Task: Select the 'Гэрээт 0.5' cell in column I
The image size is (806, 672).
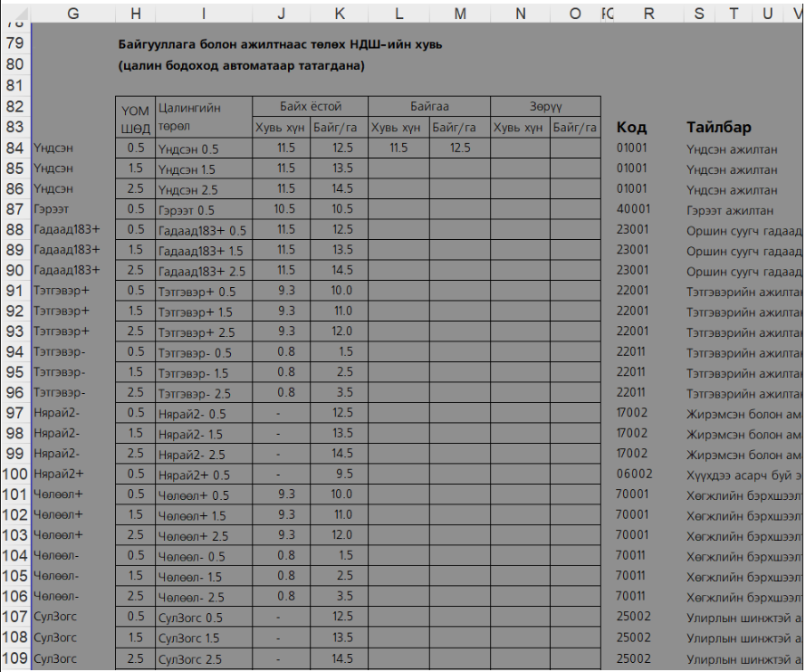Action: [203, 209]
